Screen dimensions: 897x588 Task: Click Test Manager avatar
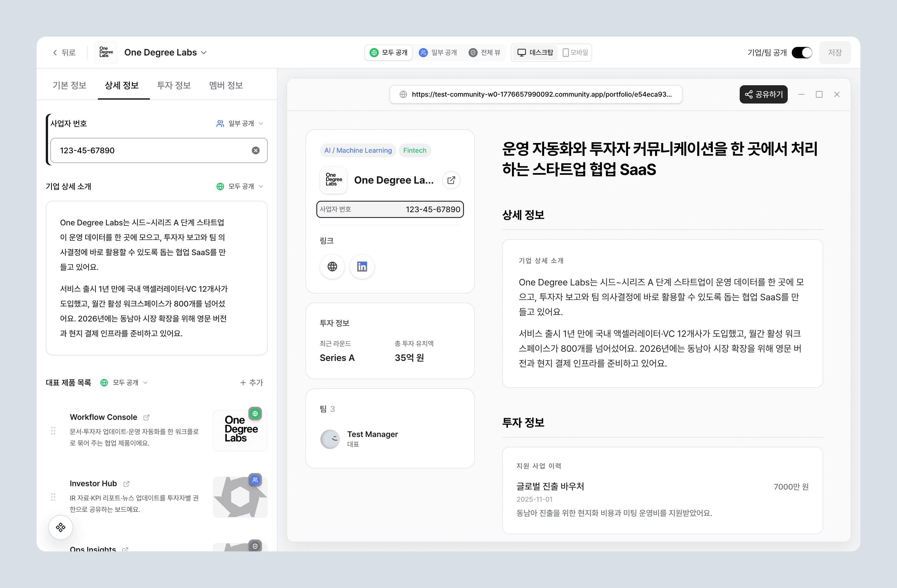pos(330,439)
